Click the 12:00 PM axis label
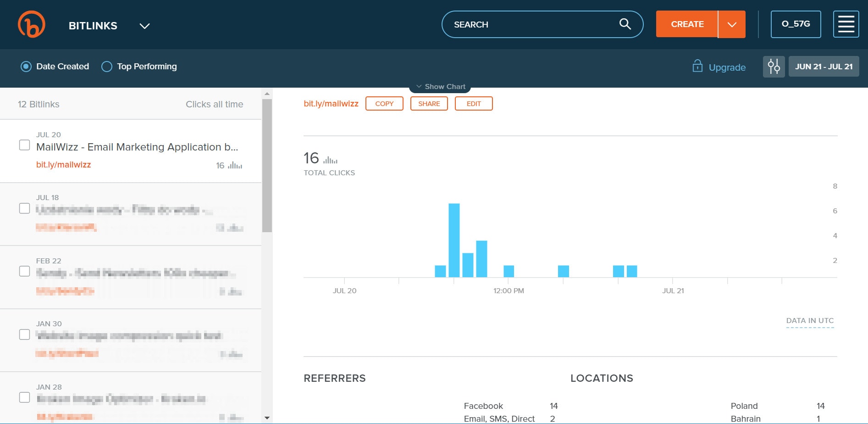Image resolution: width=868 pixels, height=424 pixels. (509, 291)
